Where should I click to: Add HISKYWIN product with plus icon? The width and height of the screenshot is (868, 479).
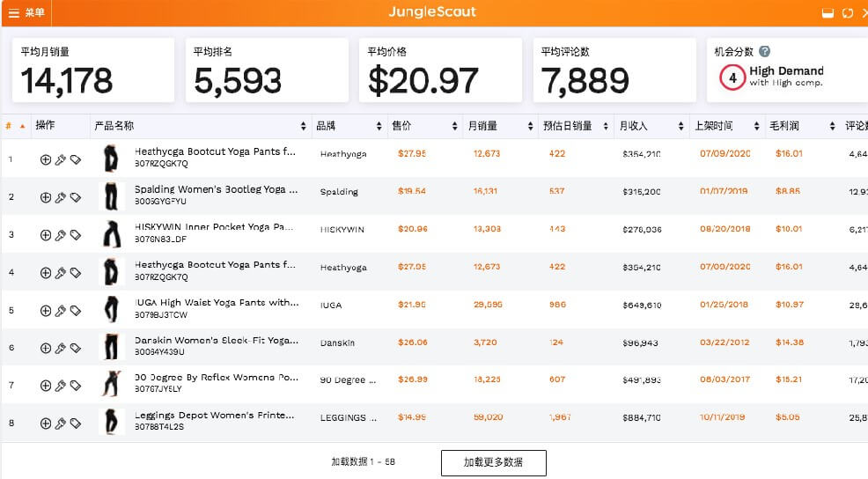[46, 235]
